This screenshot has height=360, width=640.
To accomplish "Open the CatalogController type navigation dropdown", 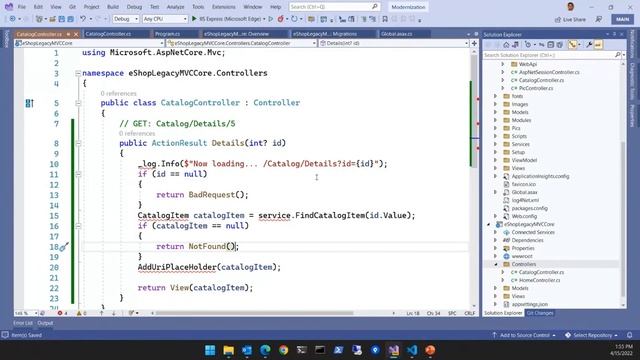I will click(242, 43).
